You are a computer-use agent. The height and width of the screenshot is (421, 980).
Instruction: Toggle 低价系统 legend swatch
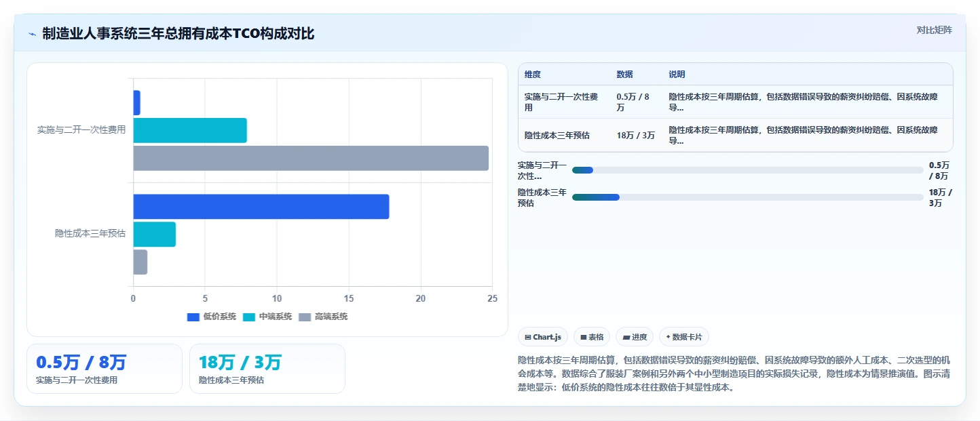(193, 317)
